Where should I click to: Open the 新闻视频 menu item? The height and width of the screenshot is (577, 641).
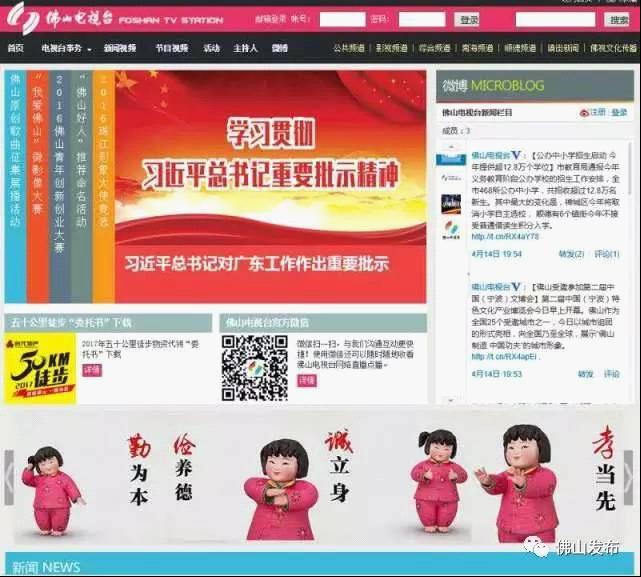(119, 48)
